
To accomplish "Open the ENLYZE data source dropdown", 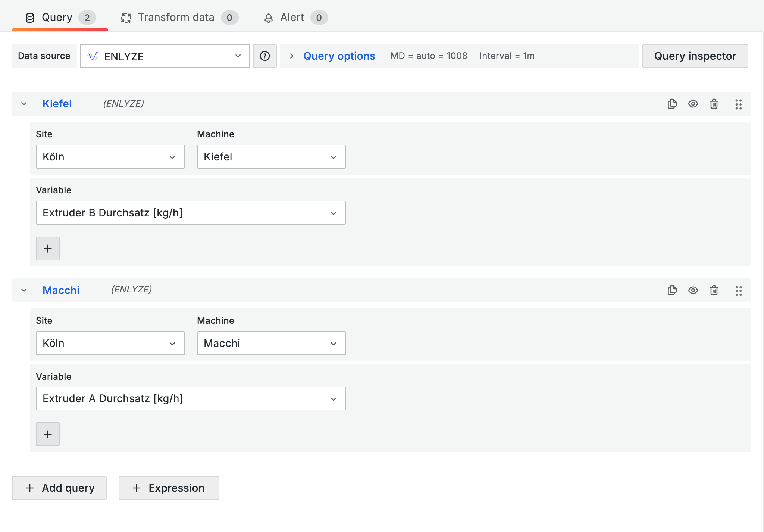I will [165, 56].
